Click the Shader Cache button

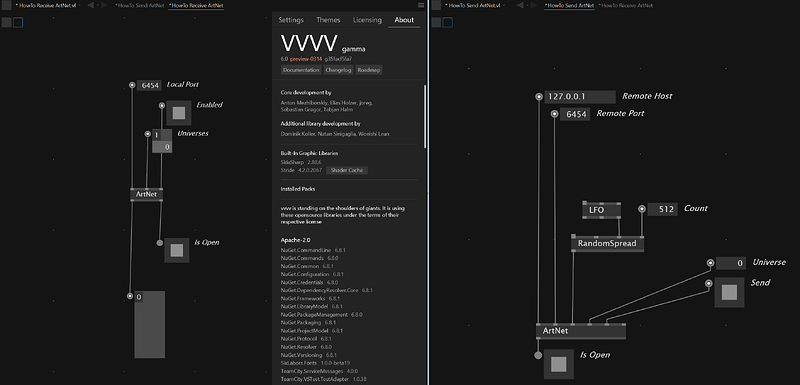point(347,170)
